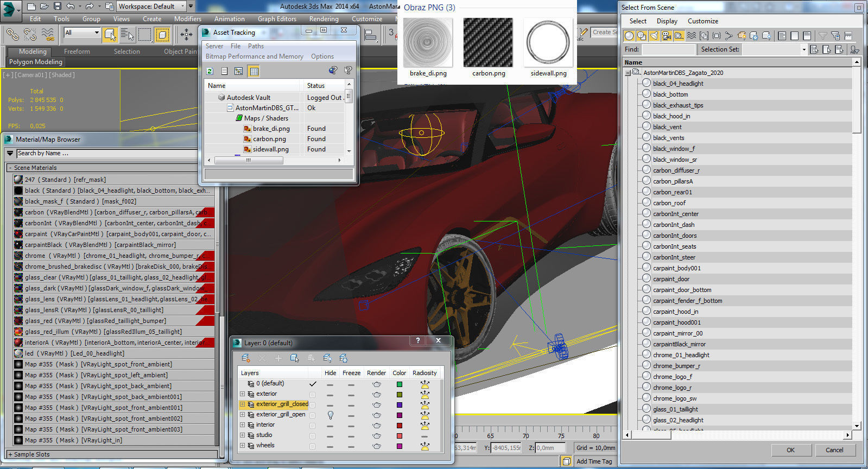
Task: Click Create New Layer icon in Layer dialog
Action: (245, 358)
